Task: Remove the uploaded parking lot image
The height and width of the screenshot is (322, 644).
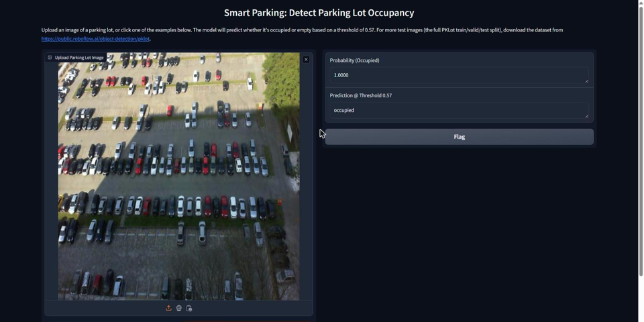Action: coord(306,60)
